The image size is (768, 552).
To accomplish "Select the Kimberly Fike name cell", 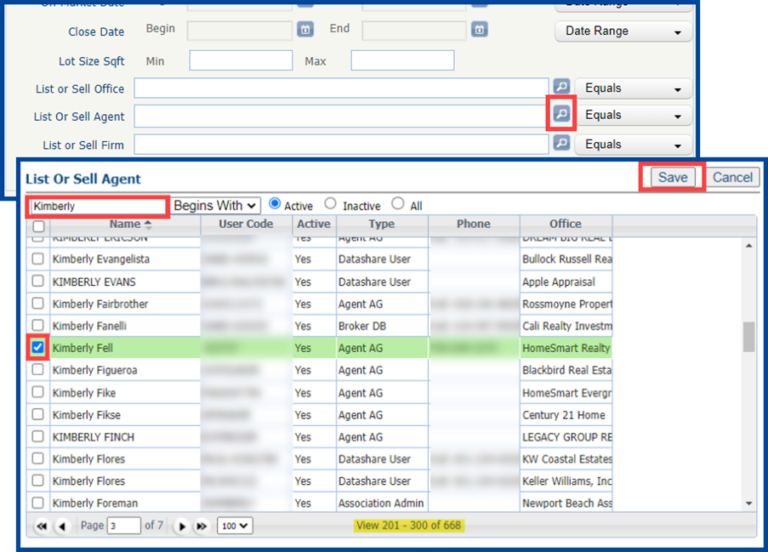I will tap(125, 392).
